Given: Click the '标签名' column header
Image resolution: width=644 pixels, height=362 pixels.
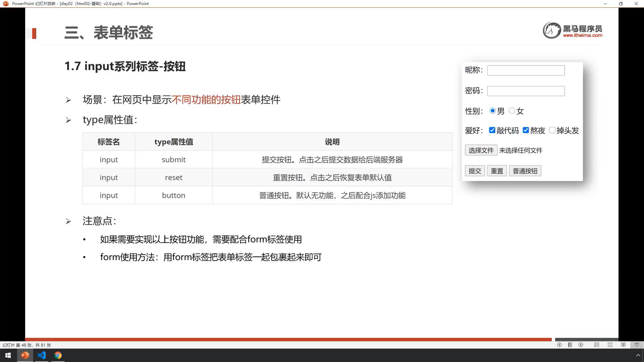Looking at the screenshot, I should 109,142.
